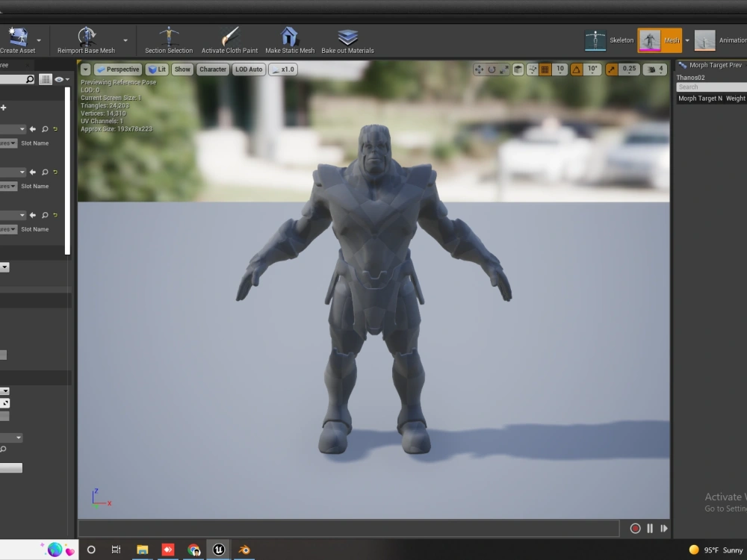Disable rotation snapping

pos(575,69)
